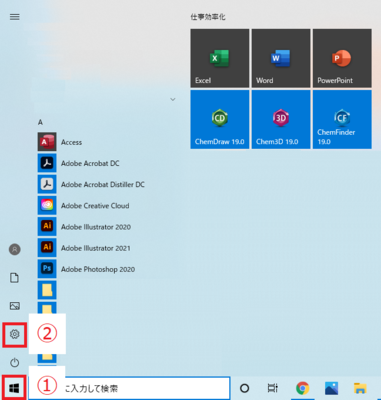Select the Adobe Acrobat DC label
This screenshot has width=381, height=400.
[90, 163]
